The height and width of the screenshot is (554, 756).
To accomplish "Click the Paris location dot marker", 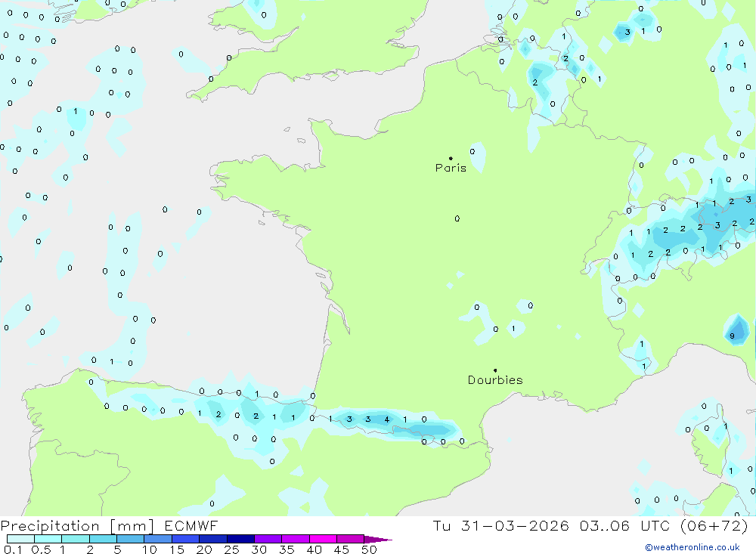I will [x=451, y=158].
